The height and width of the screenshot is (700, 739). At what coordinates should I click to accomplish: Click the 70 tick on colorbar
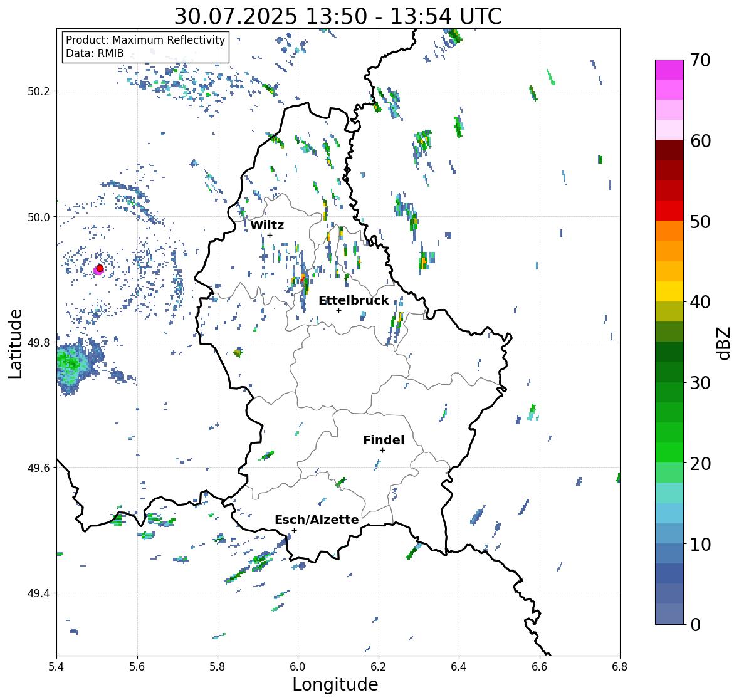point(700,60)
